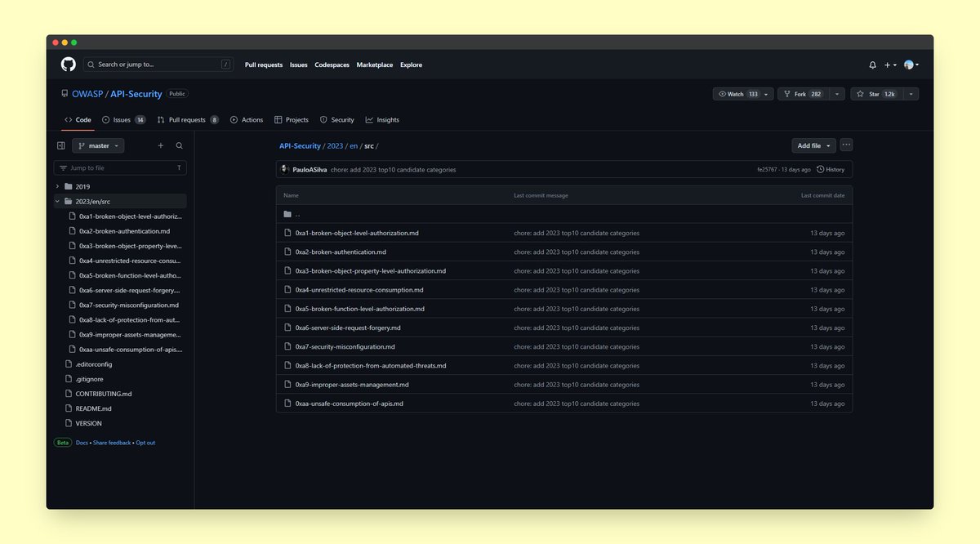Switch to the Security tab
Image resolution: width=980 pixels, height=544 pixels.
[x=337, y=120]
